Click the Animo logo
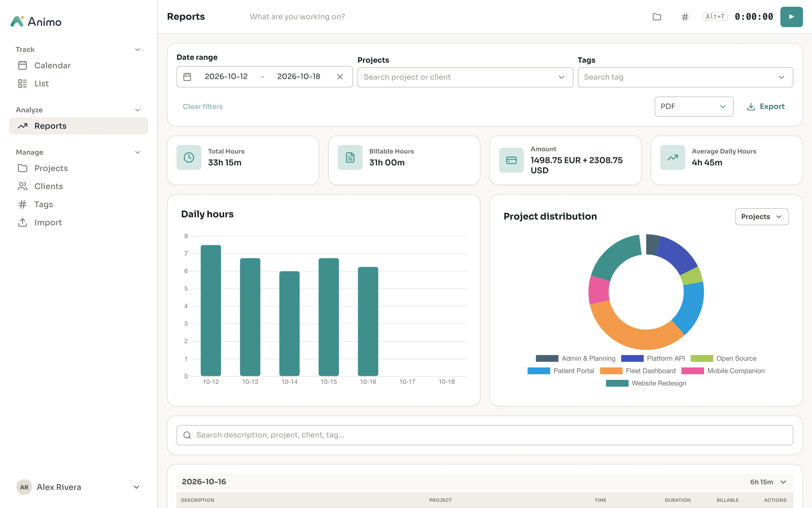812x508 pixels. click(x=36, y=22)
